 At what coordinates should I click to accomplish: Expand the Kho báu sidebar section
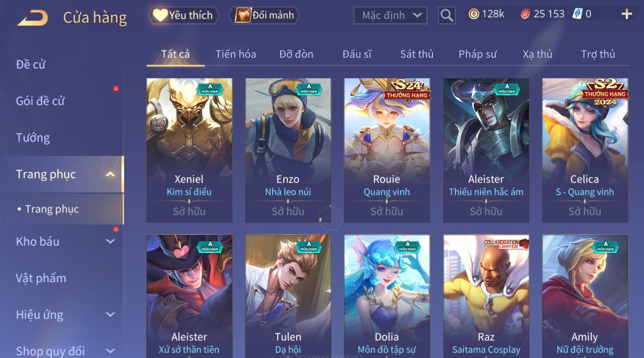click(110, 242)
